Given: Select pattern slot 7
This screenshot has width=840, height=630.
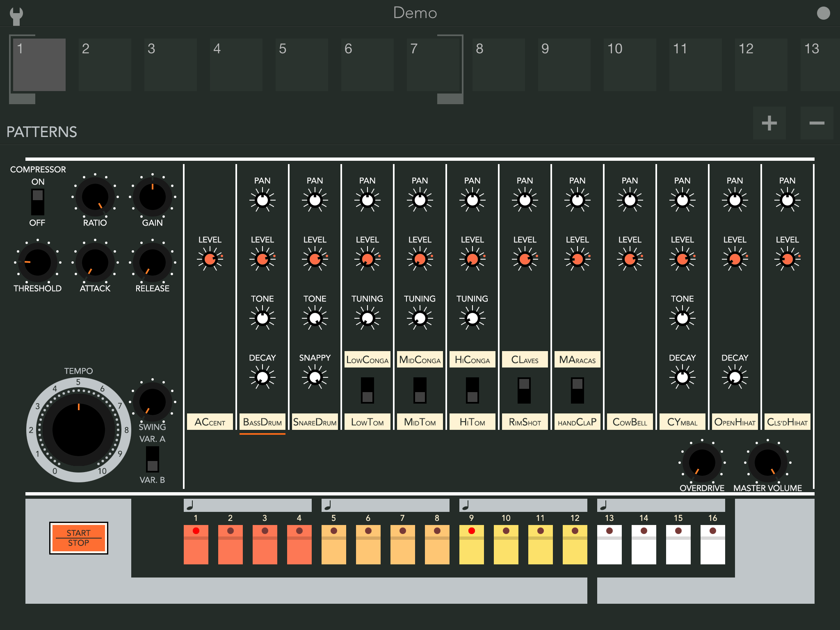Looking at the screenshot, I should point(433,64).
